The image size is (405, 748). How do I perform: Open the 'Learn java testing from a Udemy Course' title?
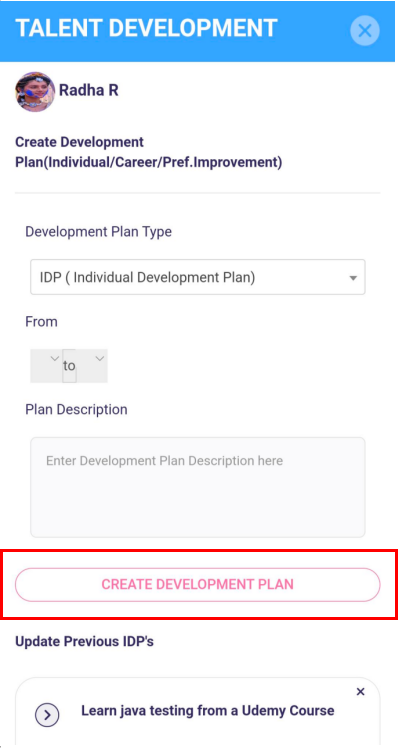[208, 711]
